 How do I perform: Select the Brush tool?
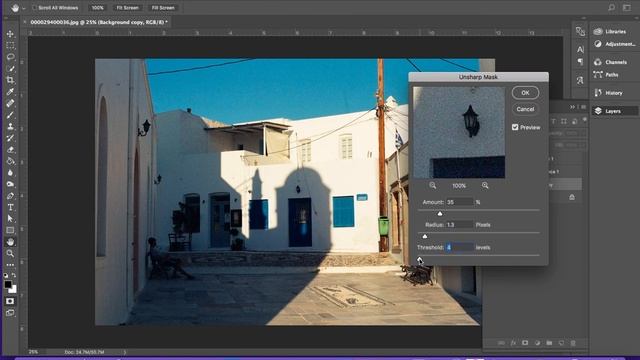click(x=10, y=115)
